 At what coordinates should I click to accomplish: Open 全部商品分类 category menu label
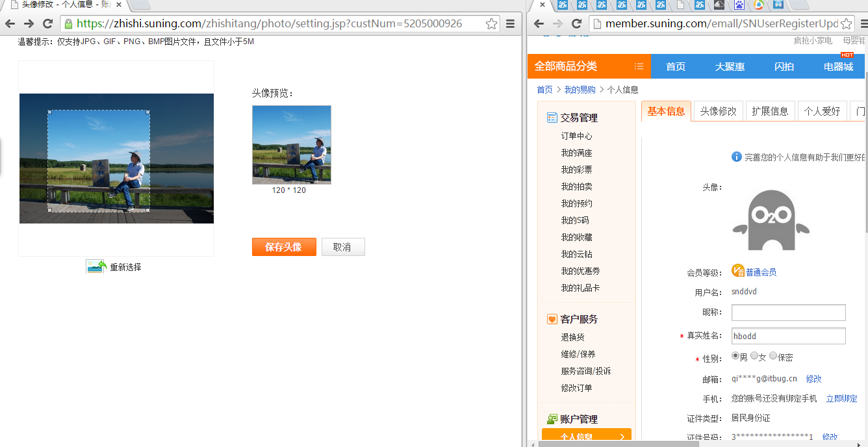coord(565,66)
